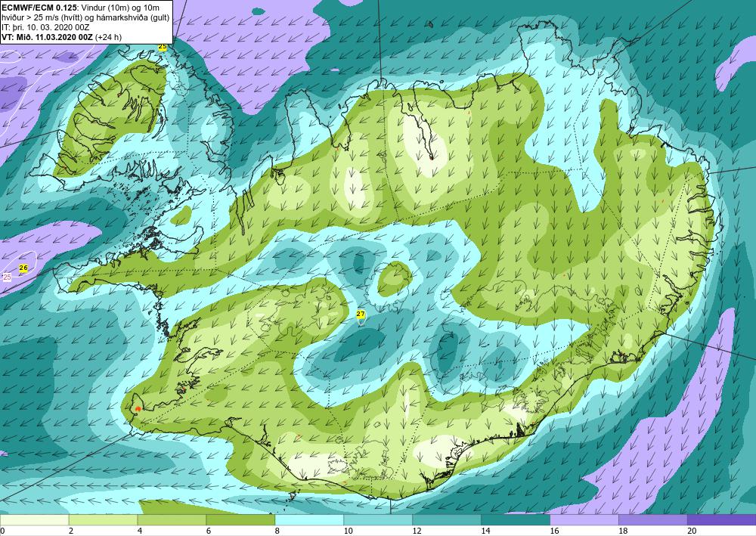The image size is (756, 536).
Task: Click the legend scale value 6
Action: point(209,531)
